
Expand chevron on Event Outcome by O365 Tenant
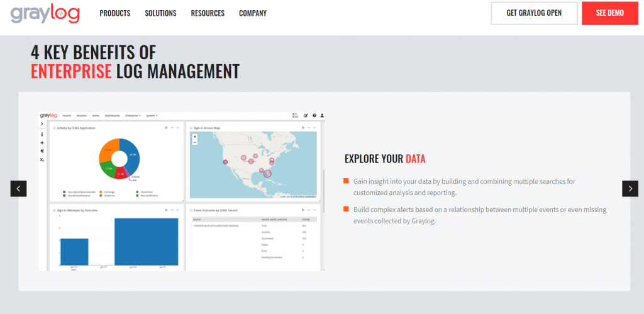click(x=314, y=210)
